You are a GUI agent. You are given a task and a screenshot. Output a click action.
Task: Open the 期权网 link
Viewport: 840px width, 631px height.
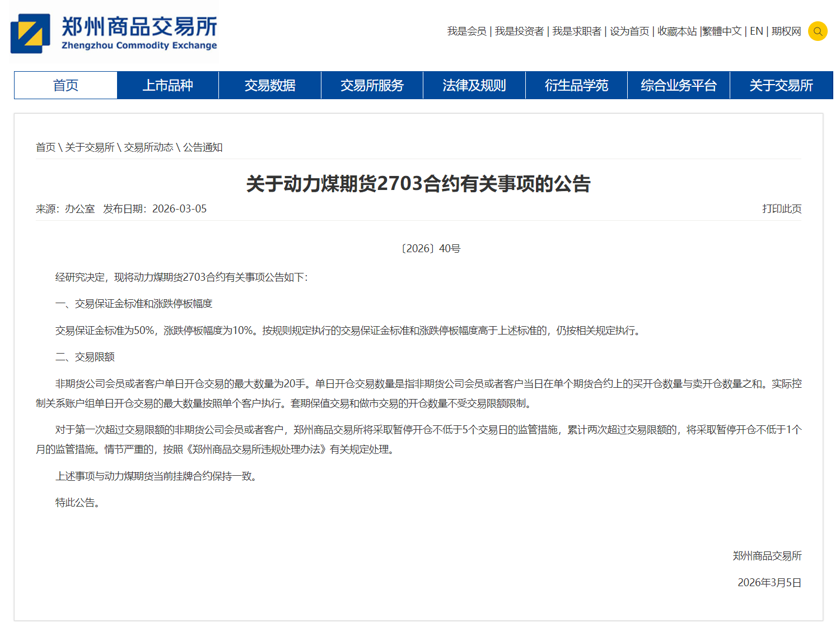pos(786,31)
